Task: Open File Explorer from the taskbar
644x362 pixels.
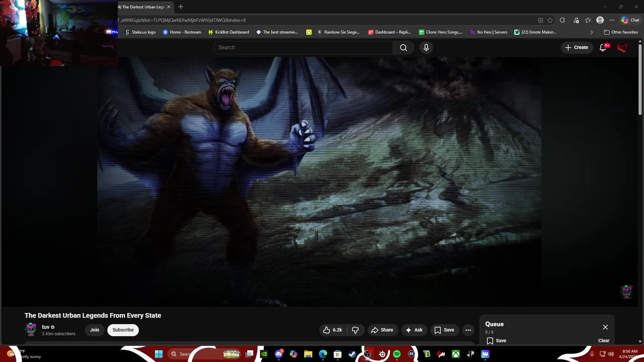Action: pos(308,354)
